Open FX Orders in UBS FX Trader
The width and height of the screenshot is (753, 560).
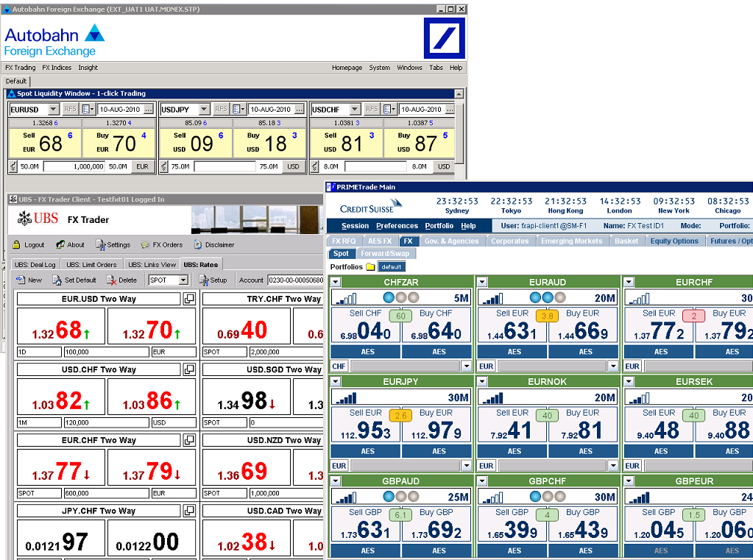tap(162, 245)
